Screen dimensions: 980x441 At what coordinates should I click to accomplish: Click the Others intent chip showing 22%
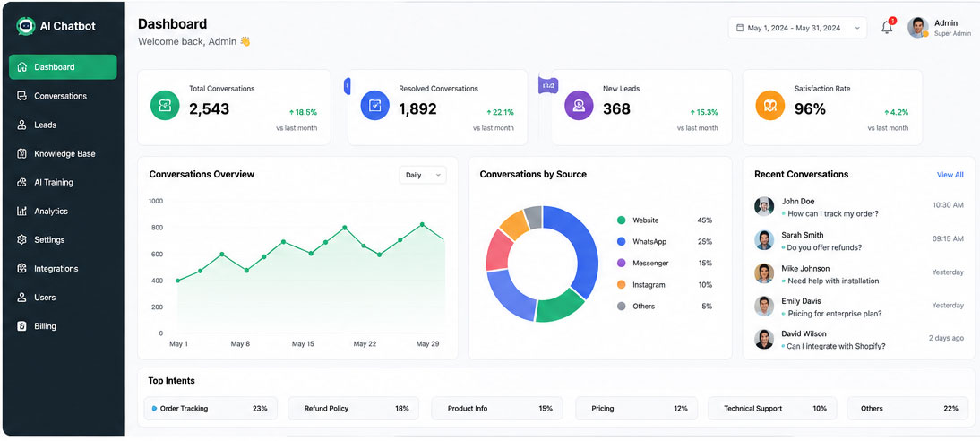907,409
